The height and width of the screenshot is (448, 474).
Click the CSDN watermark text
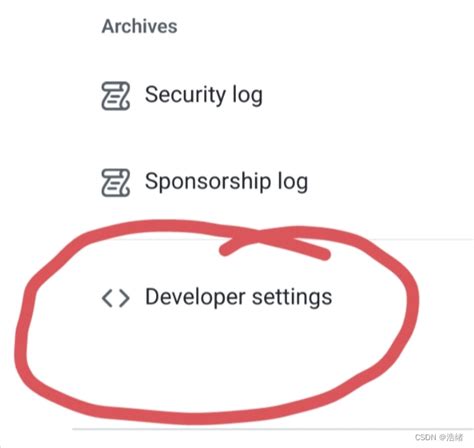(x=439, y=437)
